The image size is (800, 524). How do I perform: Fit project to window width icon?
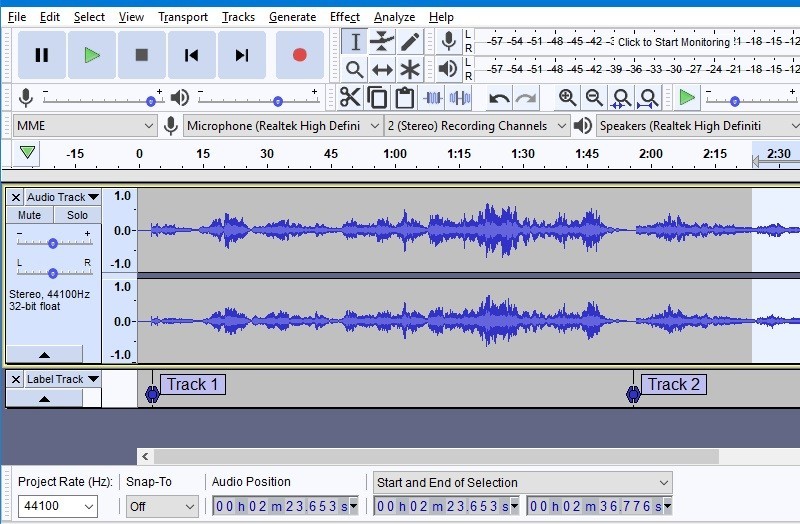[648, 97]
